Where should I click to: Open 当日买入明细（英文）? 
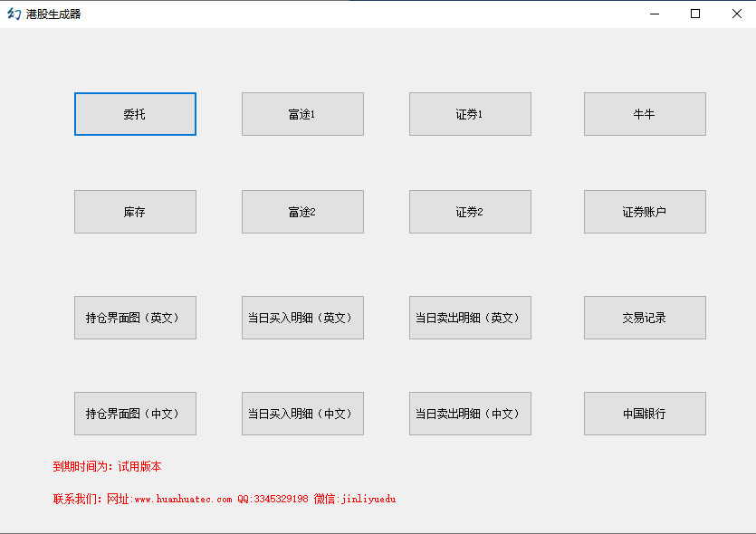pyautogui.click(x=302, y=318)
